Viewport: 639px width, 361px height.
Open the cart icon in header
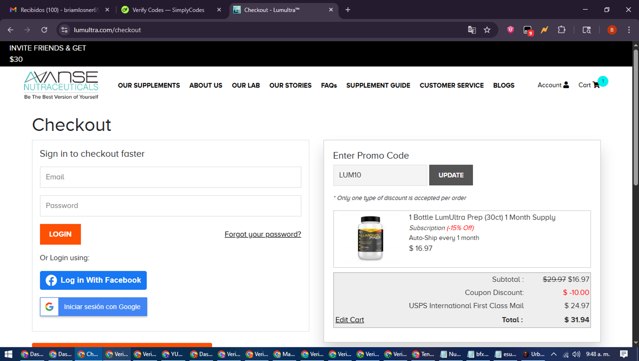point(597,85)
